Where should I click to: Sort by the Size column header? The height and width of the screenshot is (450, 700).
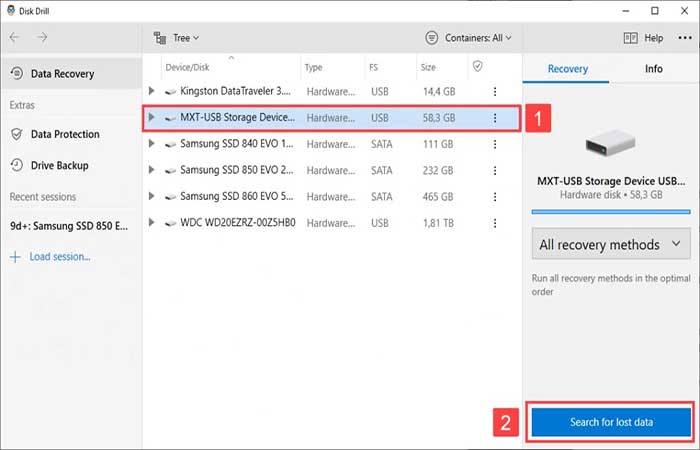pyautogui.click(x=428, y=67)
